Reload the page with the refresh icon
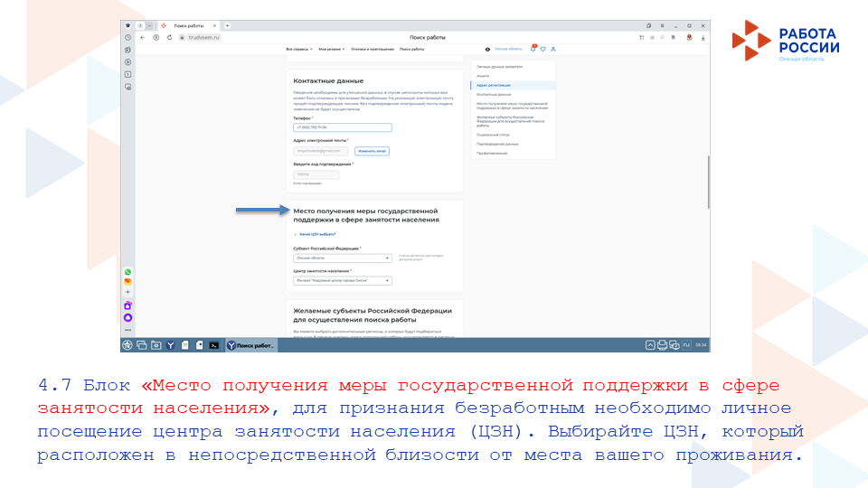This screenshot has height=488, width=868. tap(169, 37)
